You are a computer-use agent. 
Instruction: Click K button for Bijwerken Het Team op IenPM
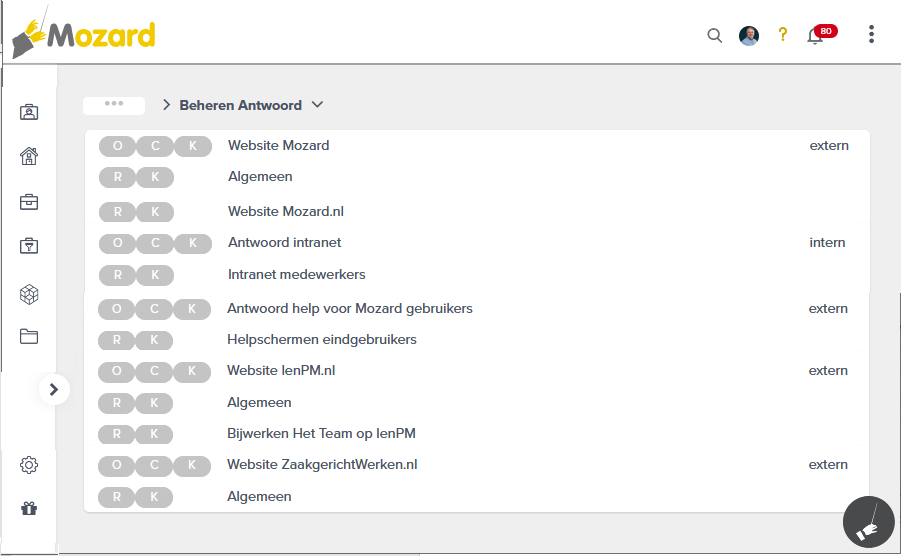(154, 434)
